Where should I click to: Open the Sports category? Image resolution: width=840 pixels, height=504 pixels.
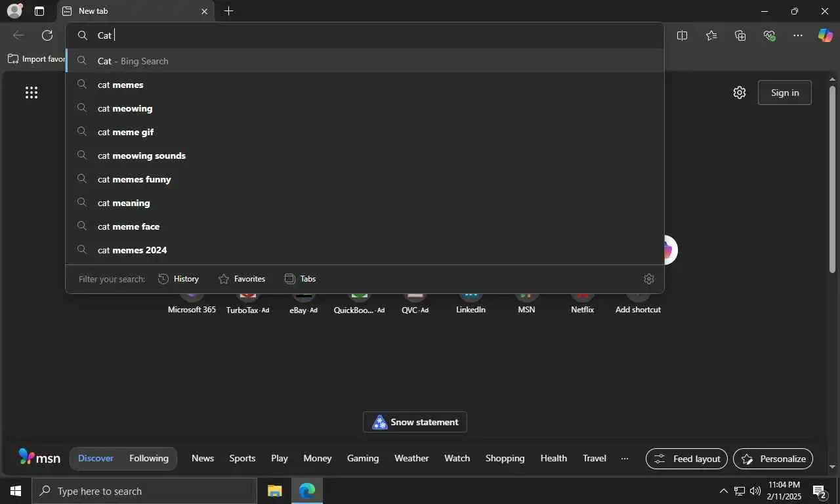(x=242, y=458)
